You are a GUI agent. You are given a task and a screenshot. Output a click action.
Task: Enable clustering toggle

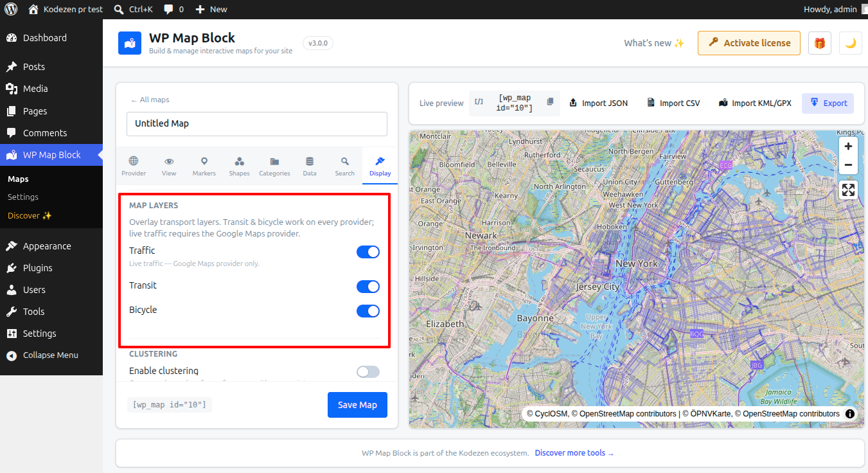point(368,372)
